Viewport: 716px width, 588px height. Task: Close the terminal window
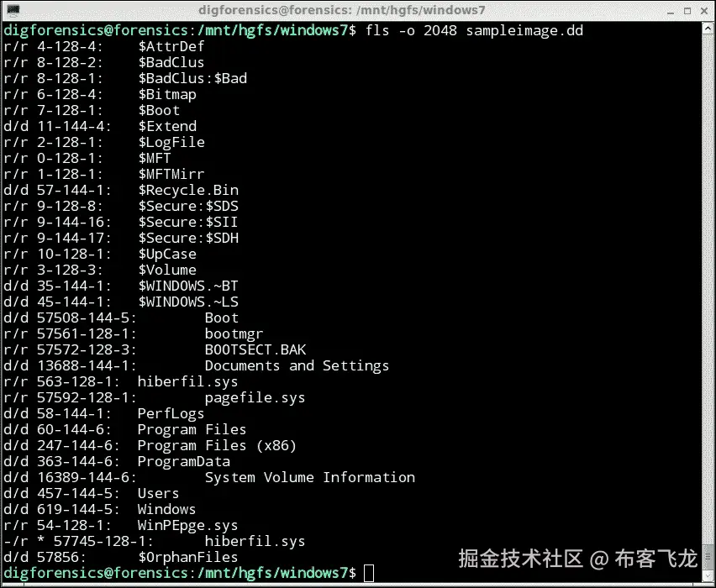click(x=704, y=10)
